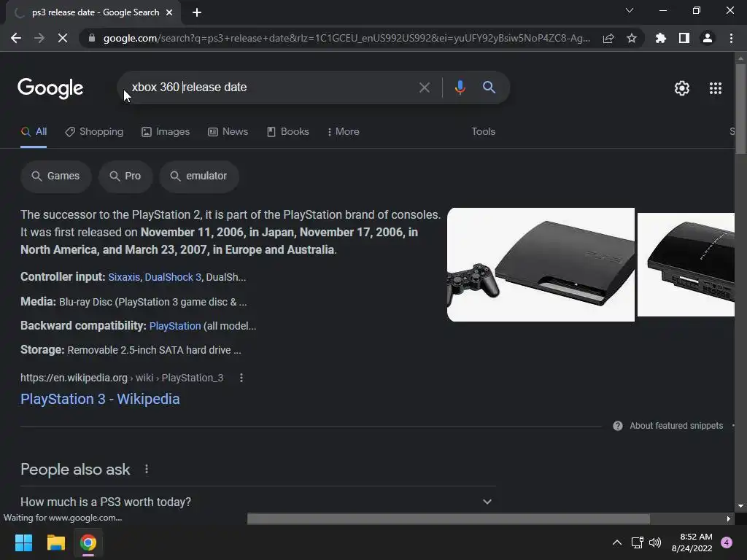Open the Windows Start menu
The image size is (747, 560).
[23, 542]
